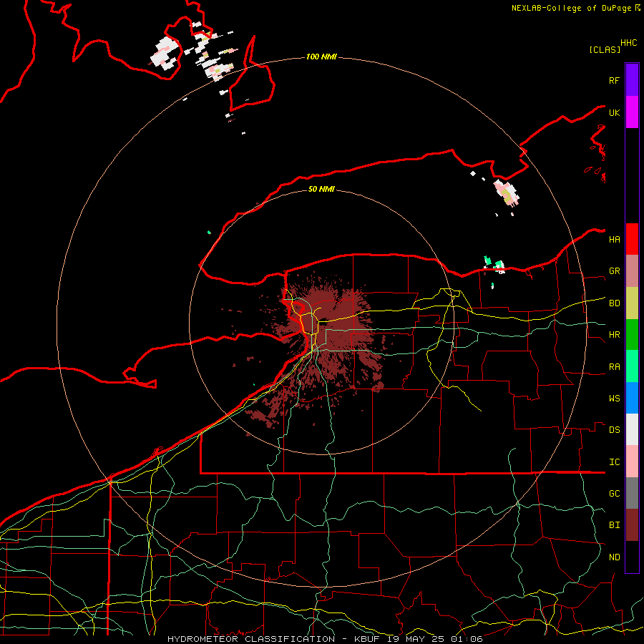Click the red HA legend color swatch
The image size is (644, 644).
(x=632, y=239)
